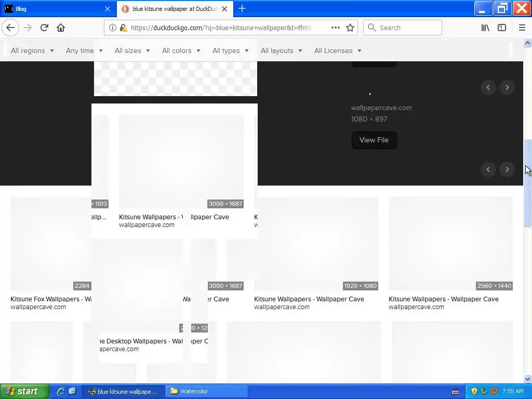
Task: Close the blue kitsune wallpaper tab
Action: coord(224,9)
